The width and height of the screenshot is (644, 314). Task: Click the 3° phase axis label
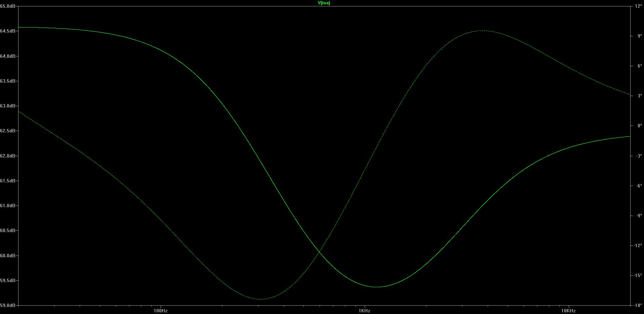(639, 96)
